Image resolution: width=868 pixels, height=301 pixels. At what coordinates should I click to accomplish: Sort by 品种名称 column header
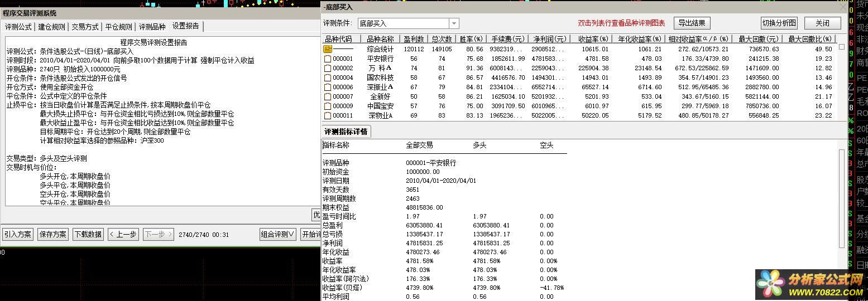pyautogui.click(x=380, y=39)
